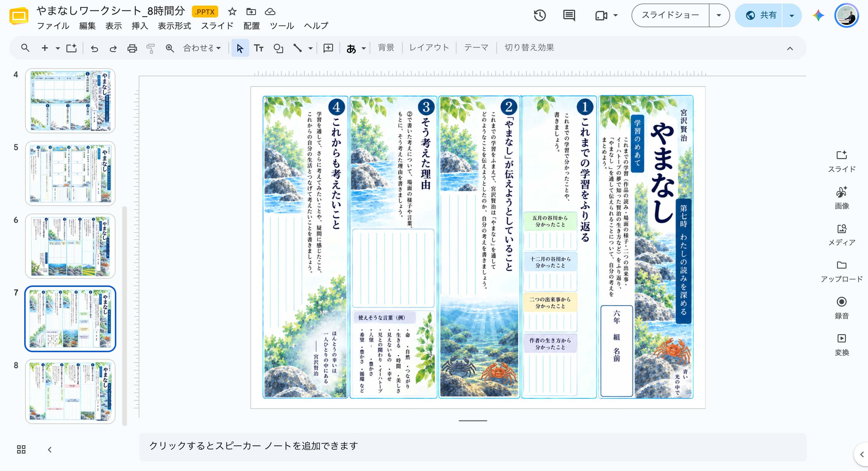The image size is (868, 471).
Task: Select the line tool
Action: pos(298,48)
